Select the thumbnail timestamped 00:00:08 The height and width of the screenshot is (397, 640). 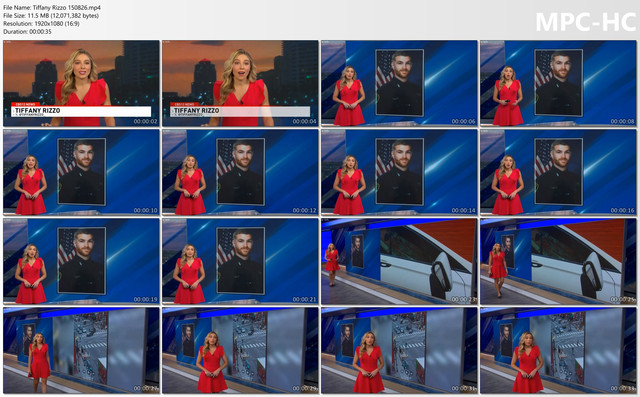(558, 83)
